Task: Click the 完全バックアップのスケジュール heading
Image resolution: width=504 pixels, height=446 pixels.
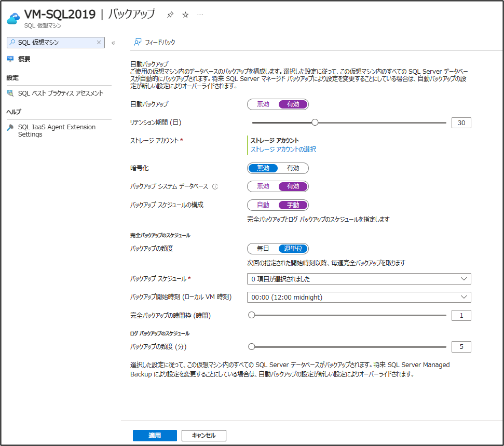Action: (x=160, y=235)
